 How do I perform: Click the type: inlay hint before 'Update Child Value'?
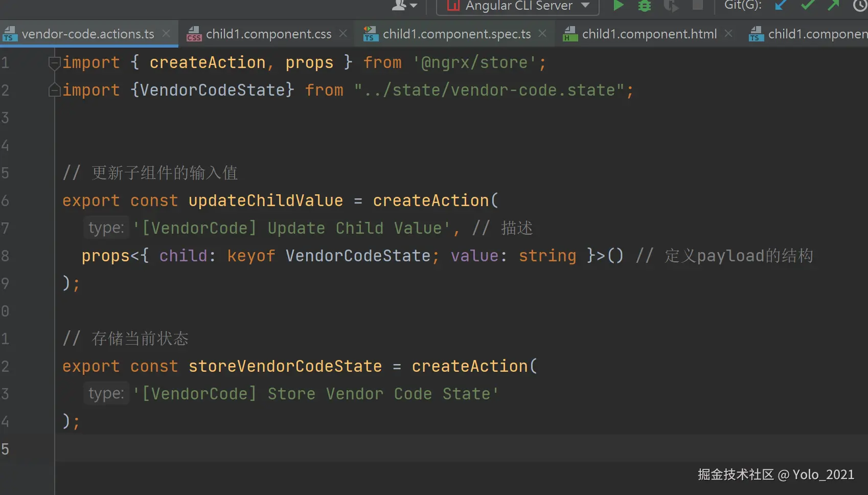106,228
